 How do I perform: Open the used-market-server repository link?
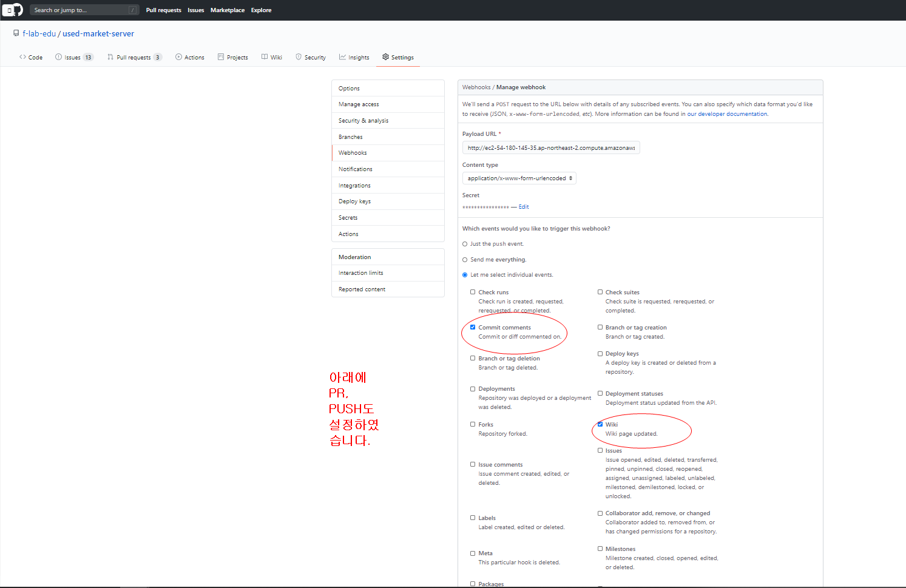pyautogui.click(x=98, y=34)
